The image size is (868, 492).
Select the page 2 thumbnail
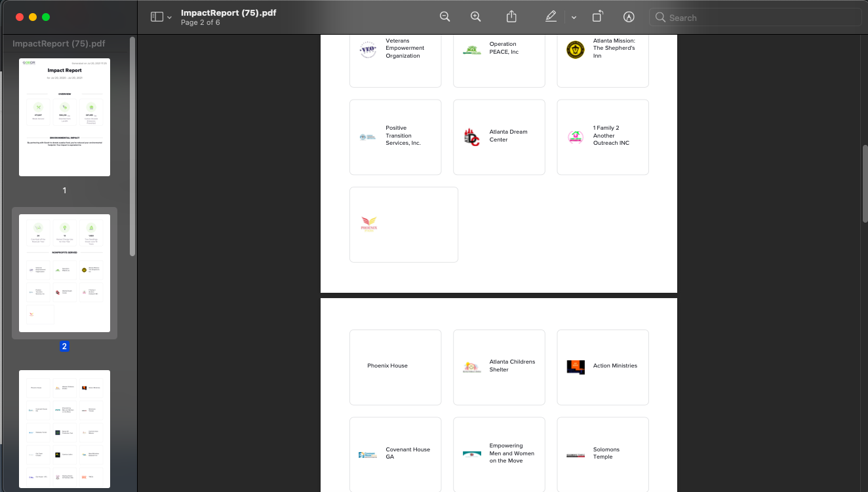pyautogui.click(x=64, y=273)
